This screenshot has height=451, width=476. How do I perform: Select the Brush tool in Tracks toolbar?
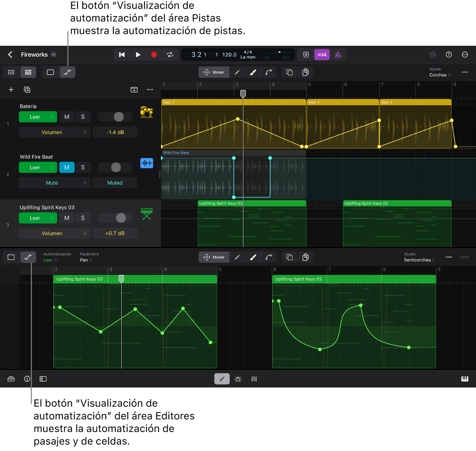pyautogui.click(x=253, y=72)
